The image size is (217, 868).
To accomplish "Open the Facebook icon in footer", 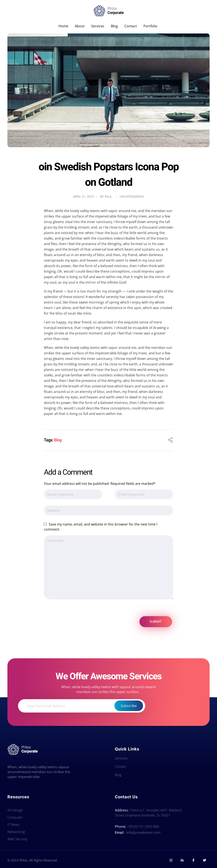I will tap(193, 860).
